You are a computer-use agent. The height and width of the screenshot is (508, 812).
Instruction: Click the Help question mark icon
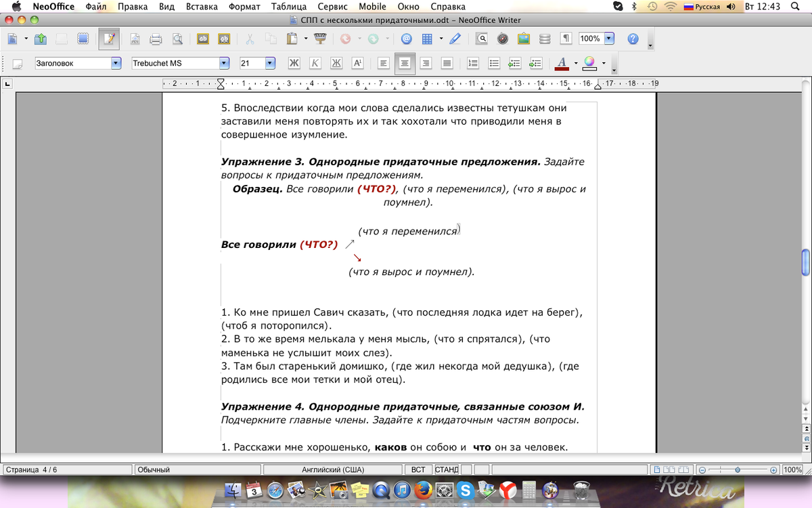click(x=633, y=39)
